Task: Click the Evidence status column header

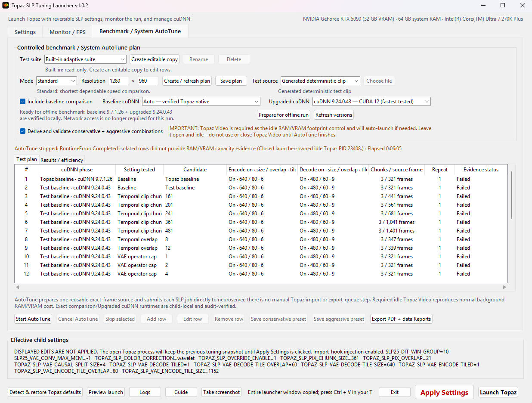Action: point(481,170)
